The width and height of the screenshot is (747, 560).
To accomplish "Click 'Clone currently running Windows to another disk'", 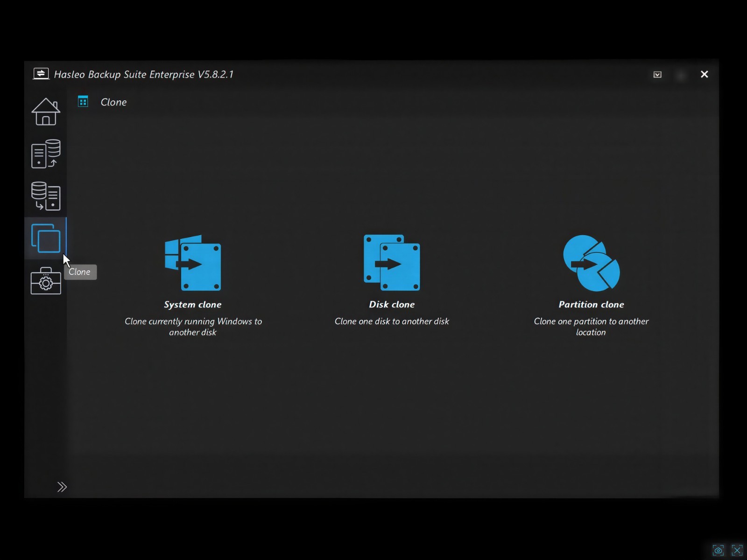I will (x=193, y=327).
